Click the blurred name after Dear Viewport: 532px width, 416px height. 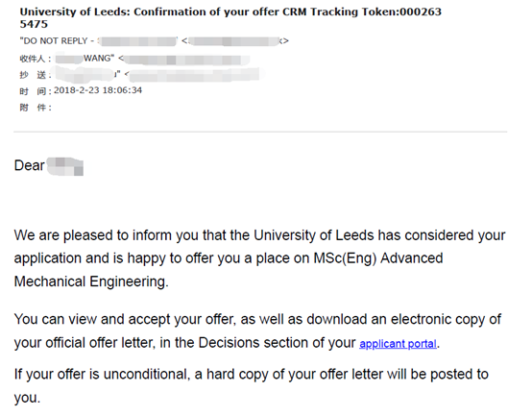[x=64, y=166]
